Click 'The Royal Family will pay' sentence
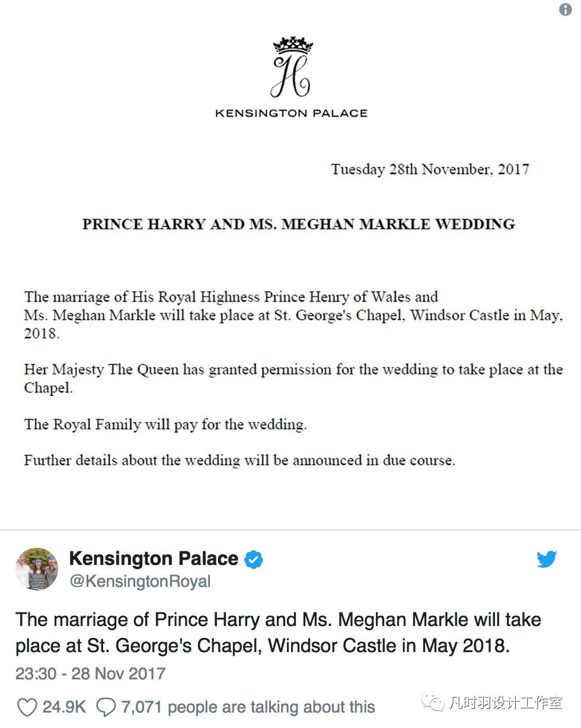Screen dimensions: 581x728 click(165, 425)
